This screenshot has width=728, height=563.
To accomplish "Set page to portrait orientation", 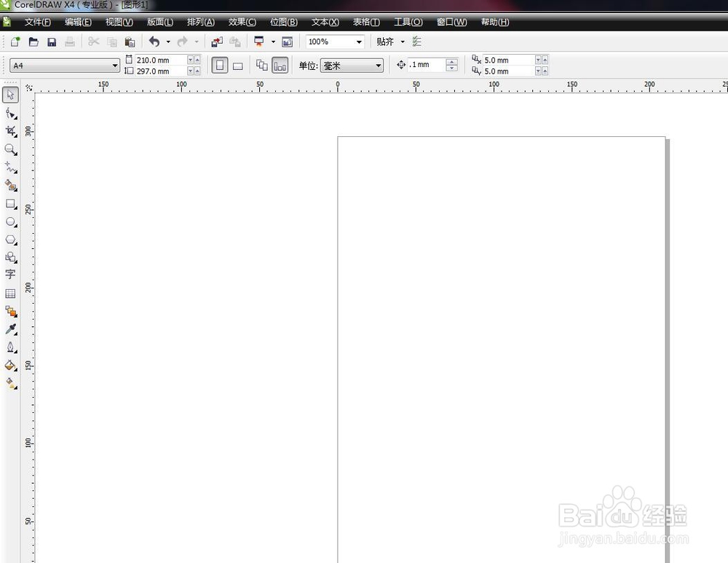I will tap(220, 66).
